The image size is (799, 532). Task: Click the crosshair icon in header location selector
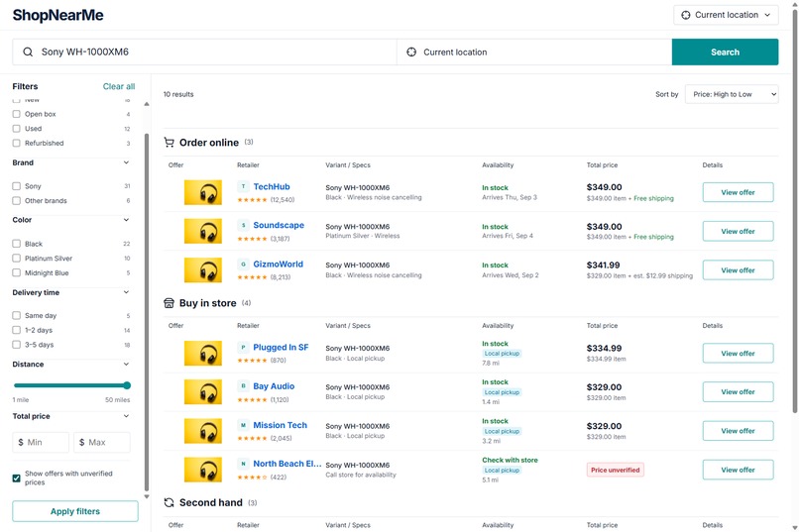pos(686,15)
